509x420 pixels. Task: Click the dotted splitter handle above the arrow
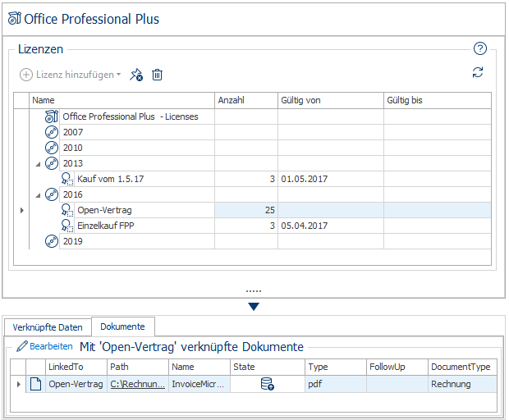254,291
